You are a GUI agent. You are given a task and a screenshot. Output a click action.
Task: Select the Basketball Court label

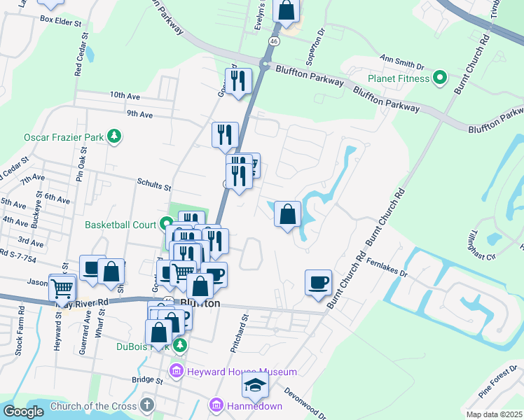click(120, 225)
